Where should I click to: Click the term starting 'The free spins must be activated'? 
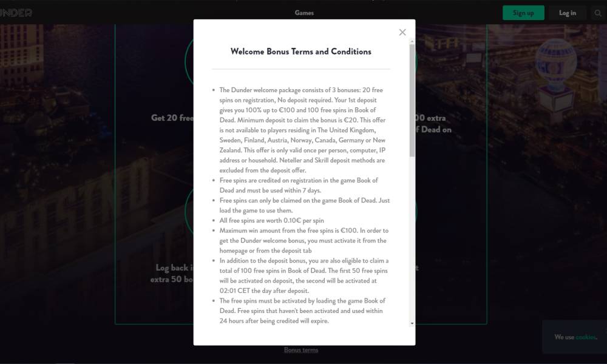tap(302, 311)
